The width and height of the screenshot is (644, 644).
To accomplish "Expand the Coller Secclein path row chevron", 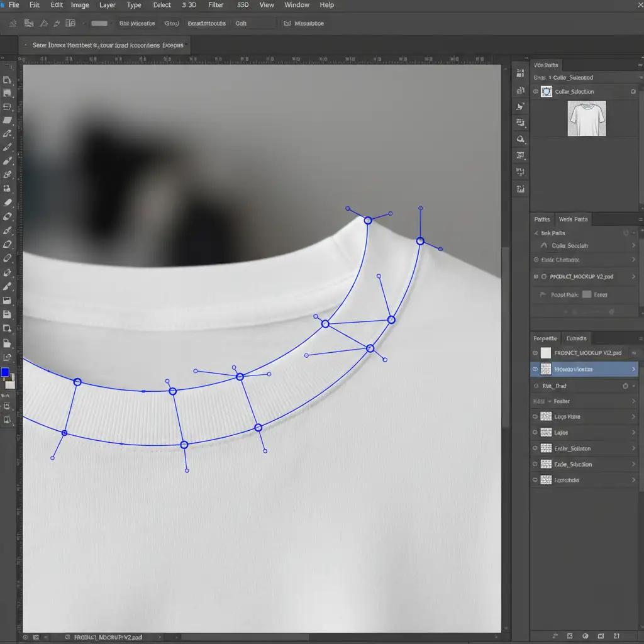I will 633,246.
